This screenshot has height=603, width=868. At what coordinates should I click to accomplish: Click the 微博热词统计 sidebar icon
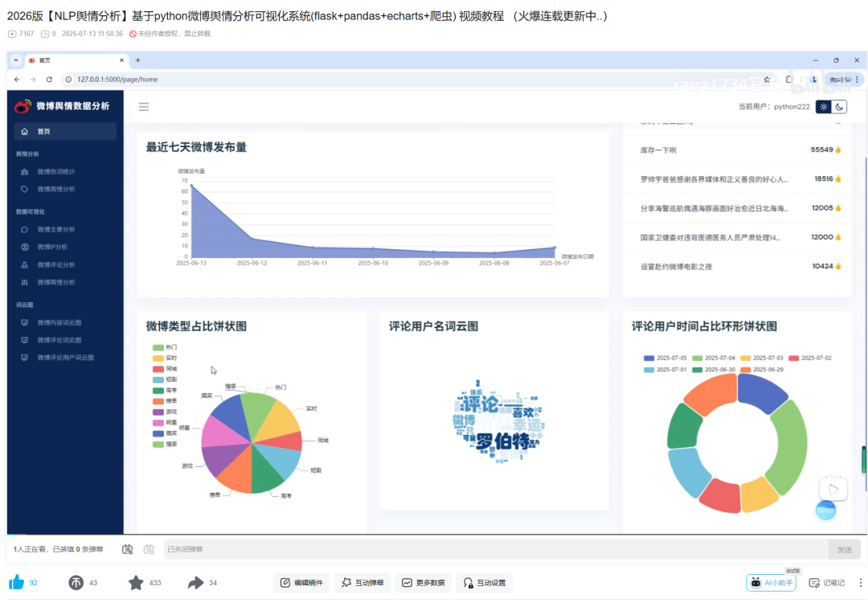[x=24, y=171]
